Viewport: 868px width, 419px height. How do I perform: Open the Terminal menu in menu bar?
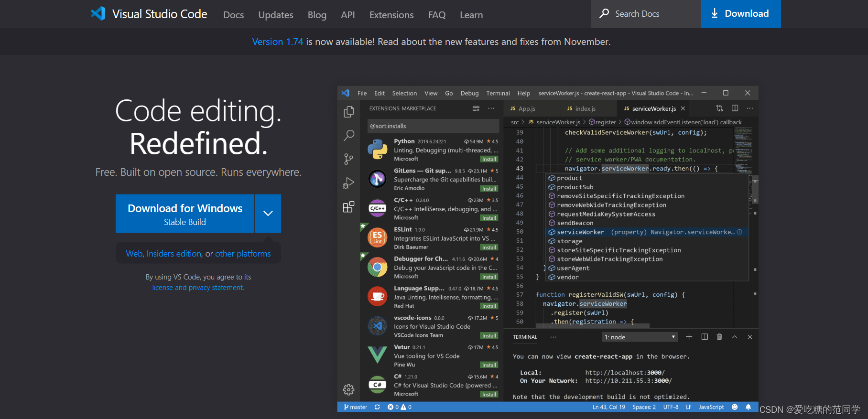click(x=498, y=93)
